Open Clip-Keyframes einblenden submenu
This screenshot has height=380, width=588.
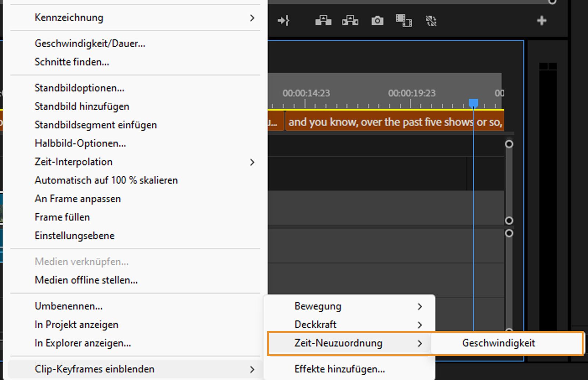[94, 369]
